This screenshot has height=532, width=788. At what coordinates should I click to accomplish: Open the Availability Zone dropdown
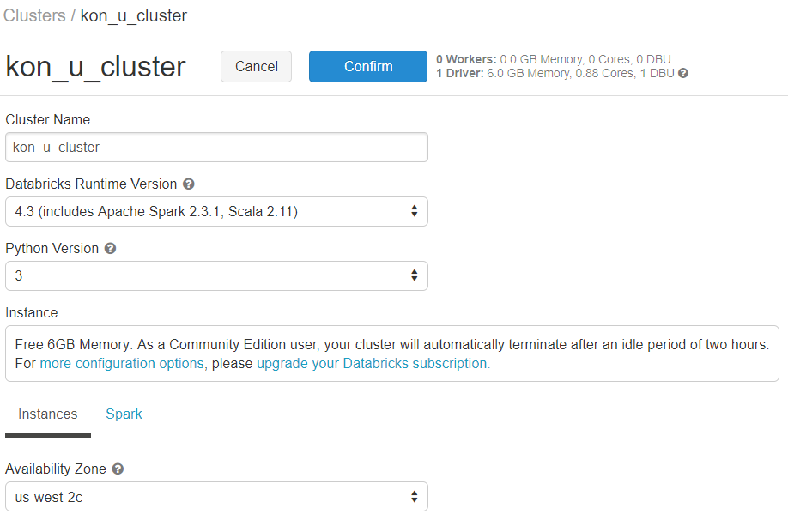[x=216, y=497]
